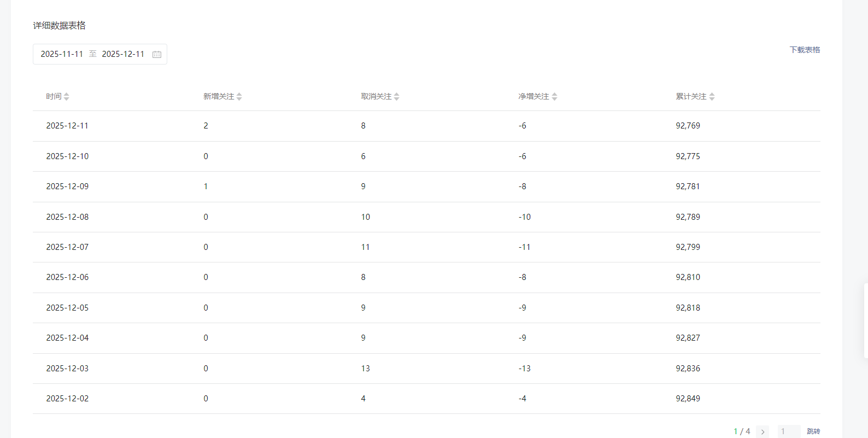Click 下载表格 download link
This screenshot has height=438, width=868.
pyautogui.click(x=805, y=50)
